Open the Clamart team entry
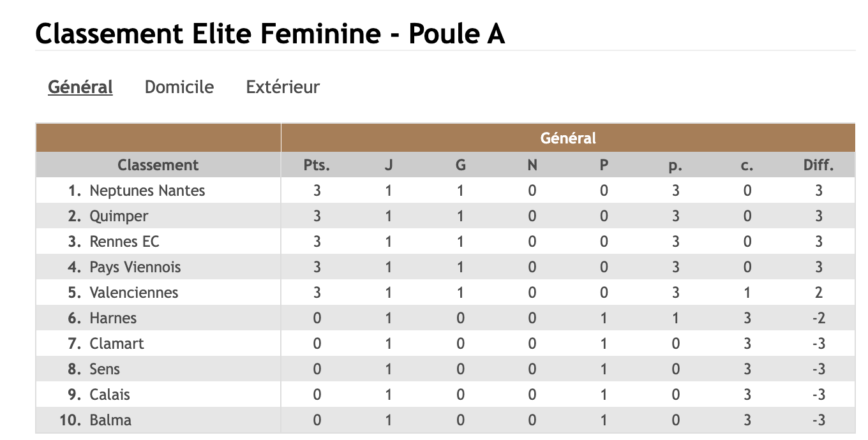The height and width of the screenshot is (440, 868). 117,344
